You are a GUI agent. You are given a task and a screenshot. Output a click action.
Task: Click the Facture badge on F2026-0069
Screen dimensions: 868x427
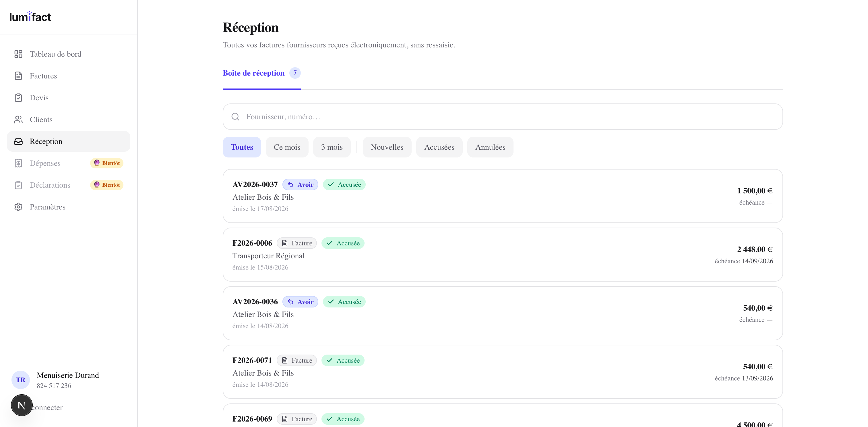pyautogui.click(x=297, y=419)
